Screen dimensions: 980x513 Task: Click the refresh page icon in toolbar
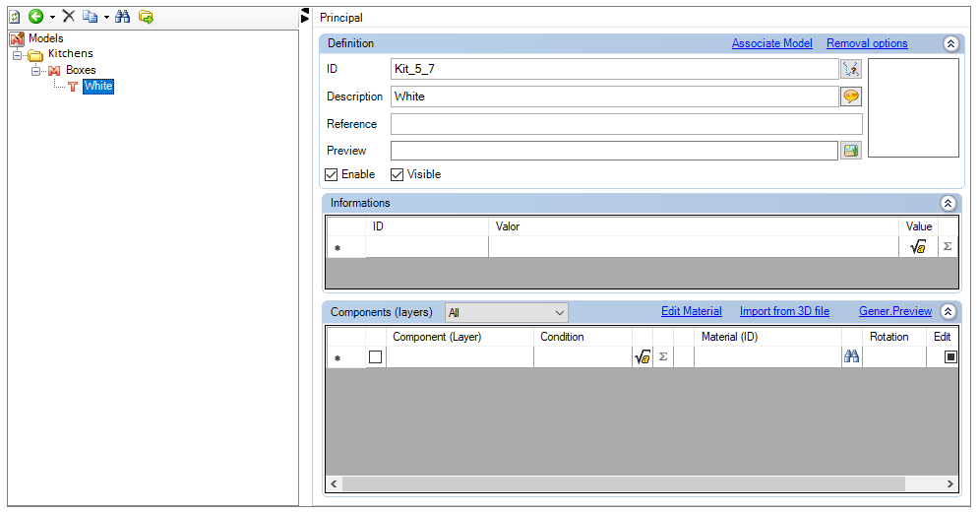15,17
